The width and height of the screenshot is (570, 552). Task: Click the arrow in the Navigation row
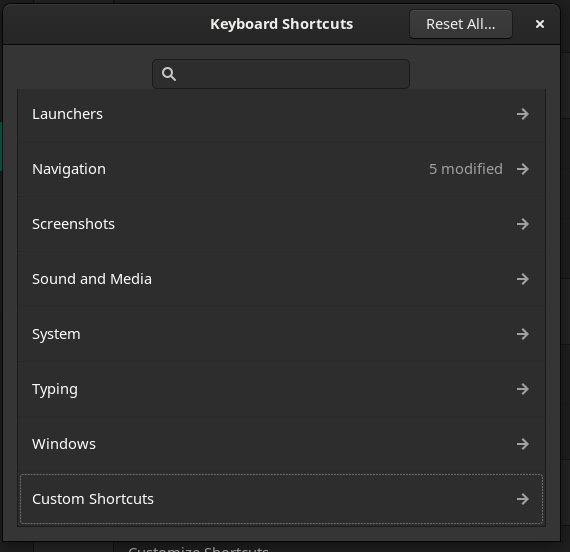click(523, 169)
